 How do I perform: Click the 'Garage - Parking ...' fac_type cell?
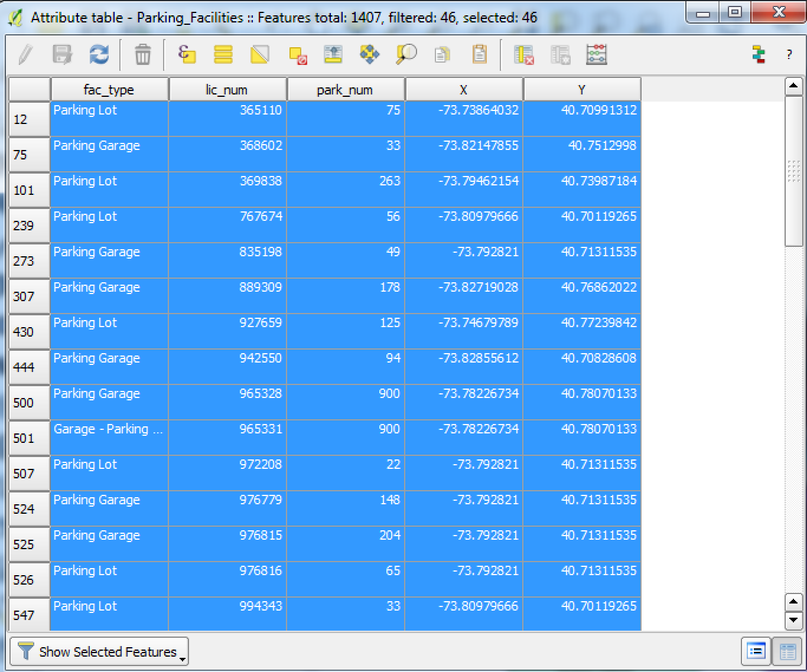[x=109, y=438]
